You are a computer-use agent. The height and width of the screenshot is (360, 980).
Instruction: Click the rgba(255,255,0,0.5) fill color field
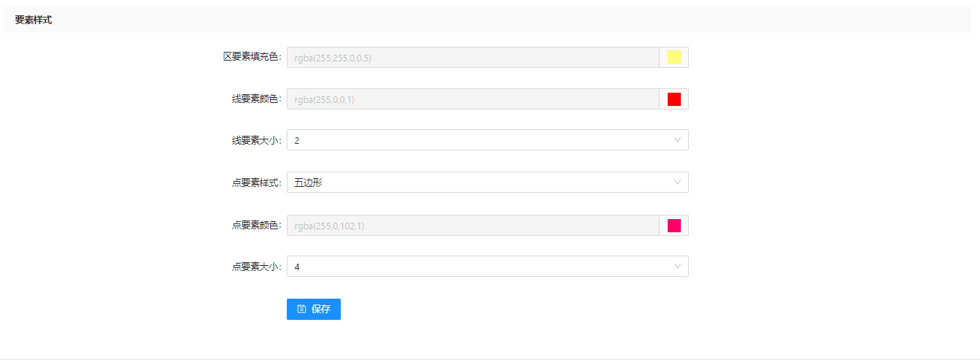point(473,58)
